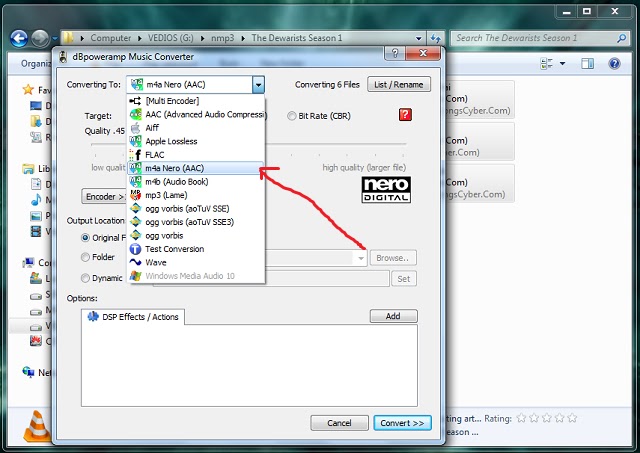The height and width of the screenshot is (453, 640).
Task: Click the DSP Effects tab icon
Action: click(x=93, y=316)
